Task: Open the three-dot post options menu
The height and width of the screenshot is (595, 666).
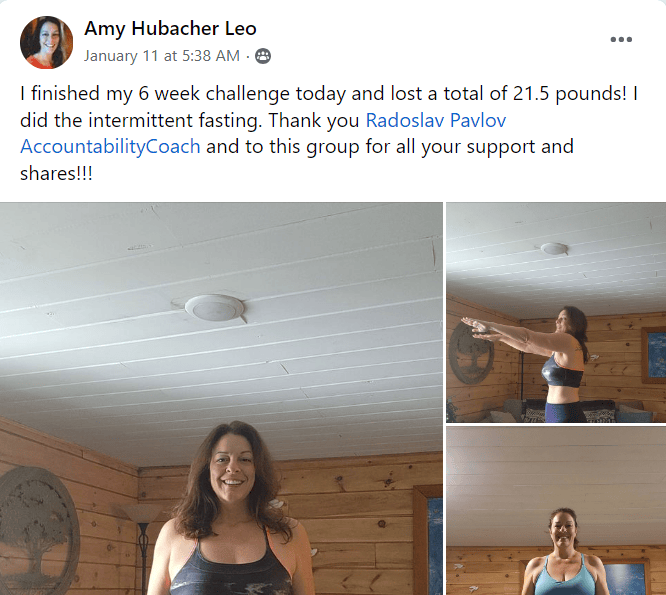Action: pos(621,39)
